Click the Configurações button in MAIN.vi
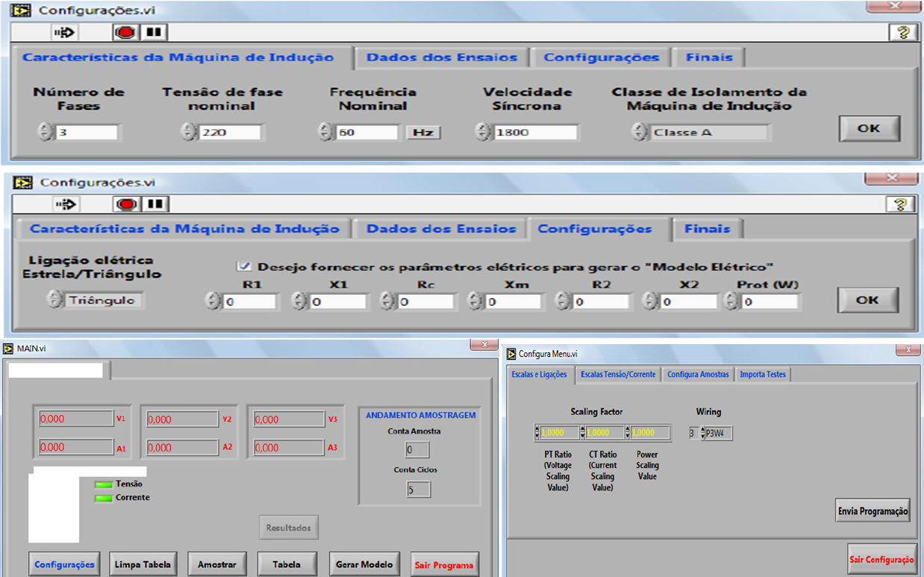The image size is (924, 577). 64,564
